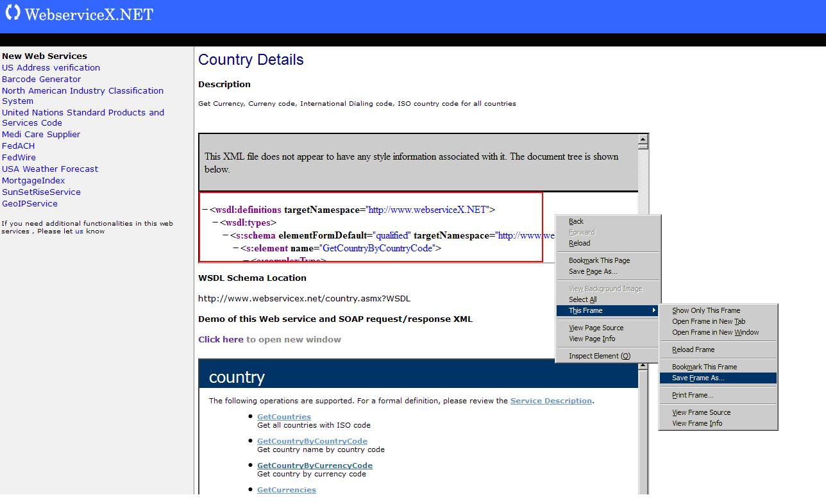Viewport: 826px width, 504px height.
Task: Choose View Frame Info
Action: (718, 423)
